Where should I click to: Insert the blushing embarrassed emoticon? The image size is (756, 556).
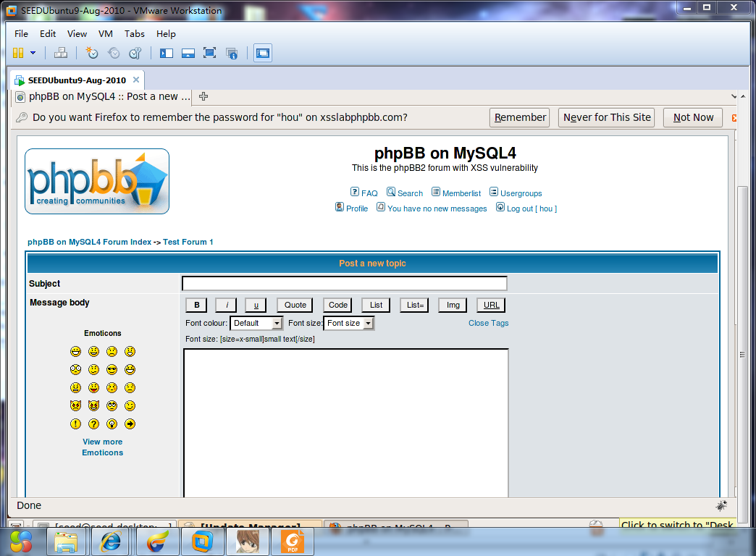point(112,388)
